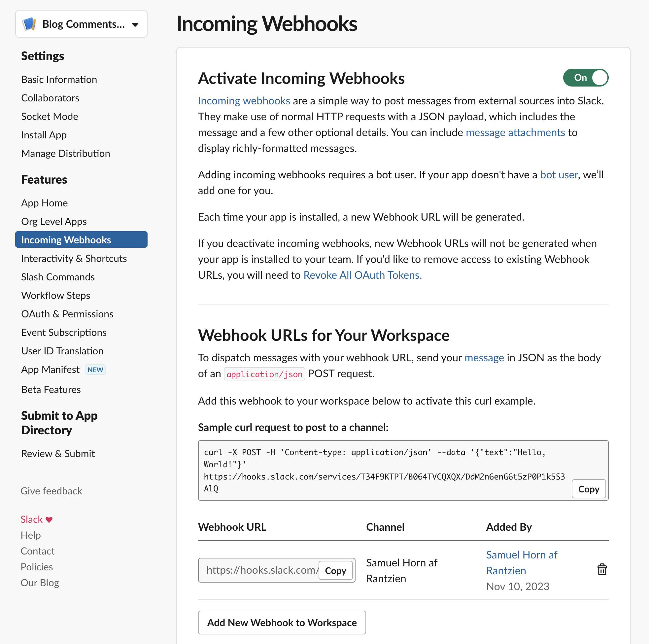Open Slash Commands from the sidebar
Image resolution: width=649 pixels, height=644 pixels.
pos(57,277)
